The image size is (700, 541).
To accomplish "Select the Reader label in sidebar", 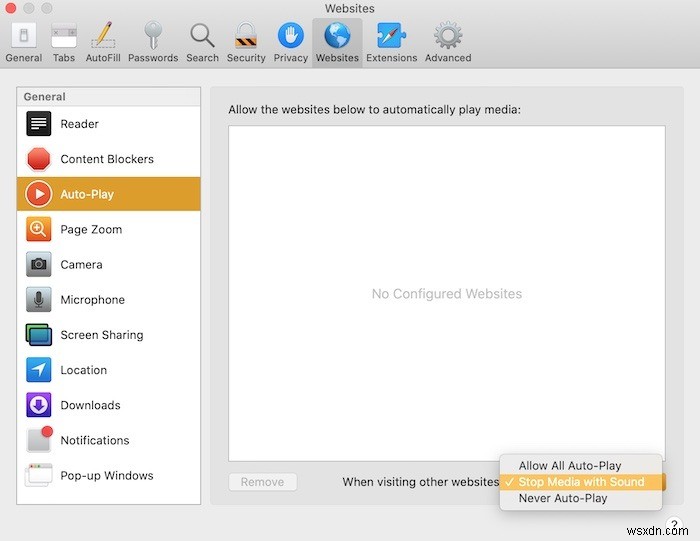I will tap(79, 124).
